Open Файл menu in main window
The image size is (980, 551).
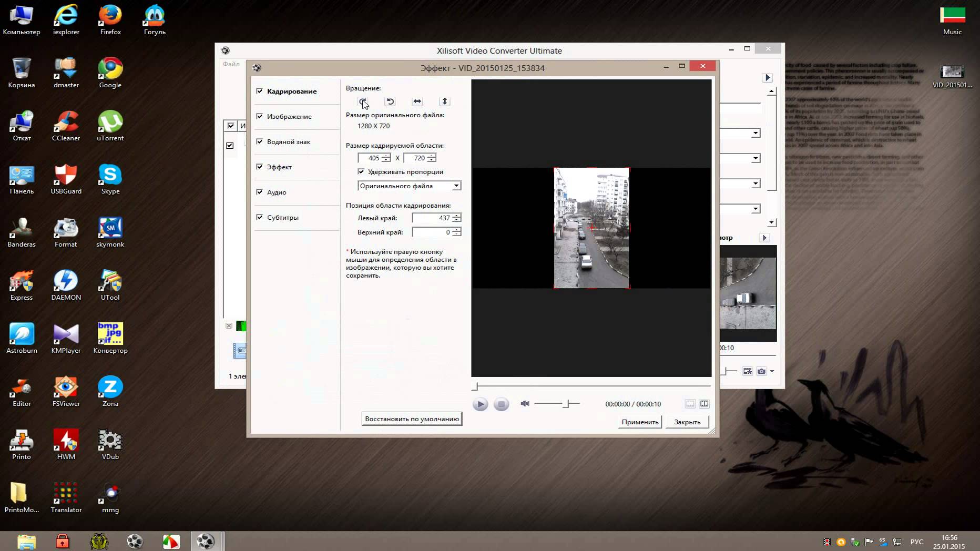click(x=231, y=64)
